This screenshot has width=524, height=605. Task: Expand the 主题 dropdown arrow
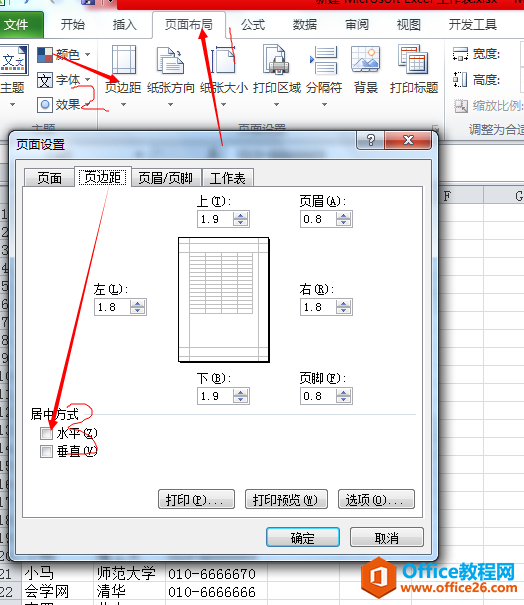[12, 105]
